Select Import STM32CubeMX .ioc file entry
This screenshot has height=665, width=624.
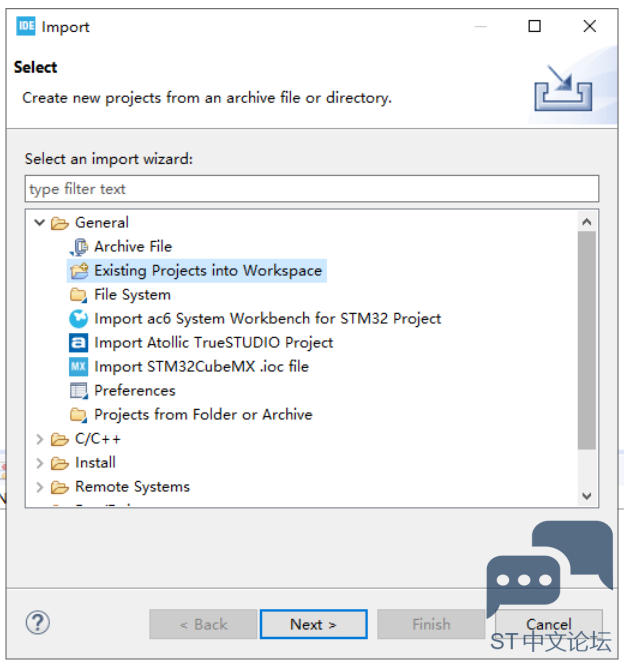click(201, 367)
